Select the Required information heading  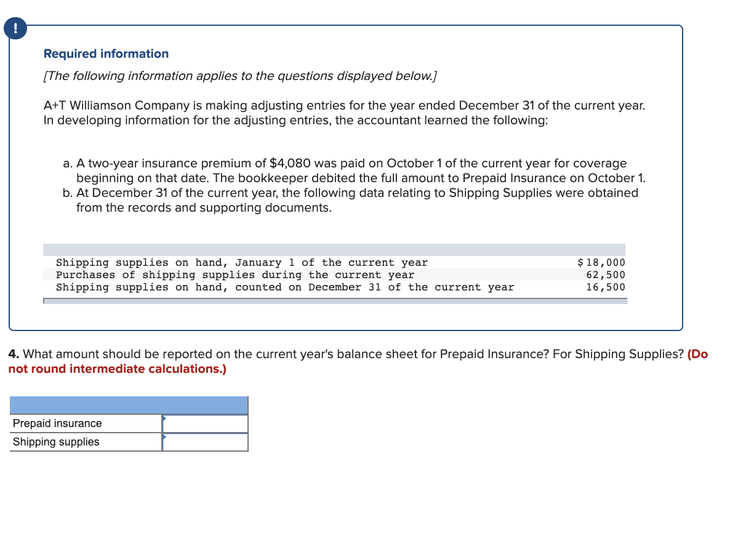click(106, 54)
